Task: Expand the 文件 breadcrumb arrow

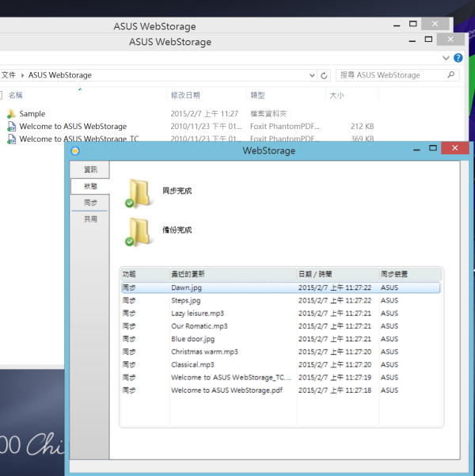Action: (22, 75)
